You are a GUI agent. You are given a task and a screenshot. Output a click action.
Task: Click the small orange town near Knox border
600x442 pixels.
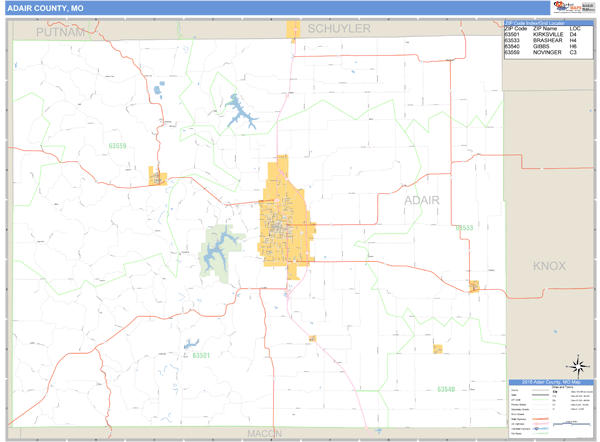point(474,286)
